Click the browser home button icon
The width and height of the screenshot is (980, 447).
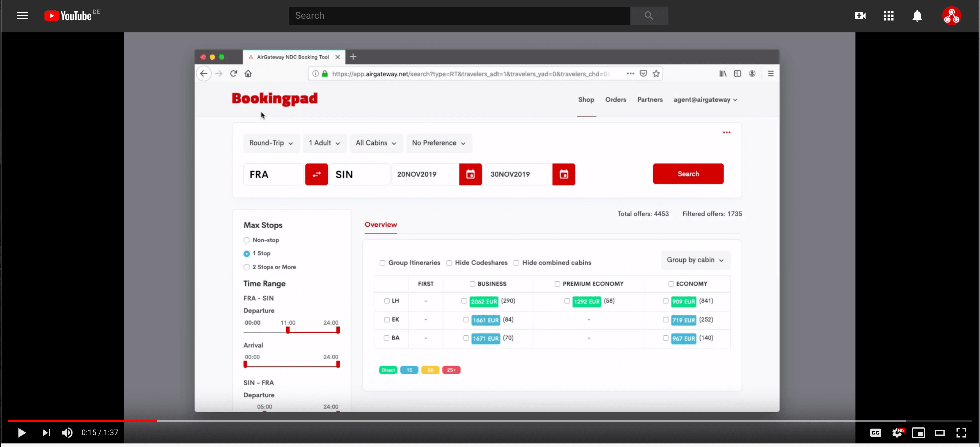click(x=248, y=74)
